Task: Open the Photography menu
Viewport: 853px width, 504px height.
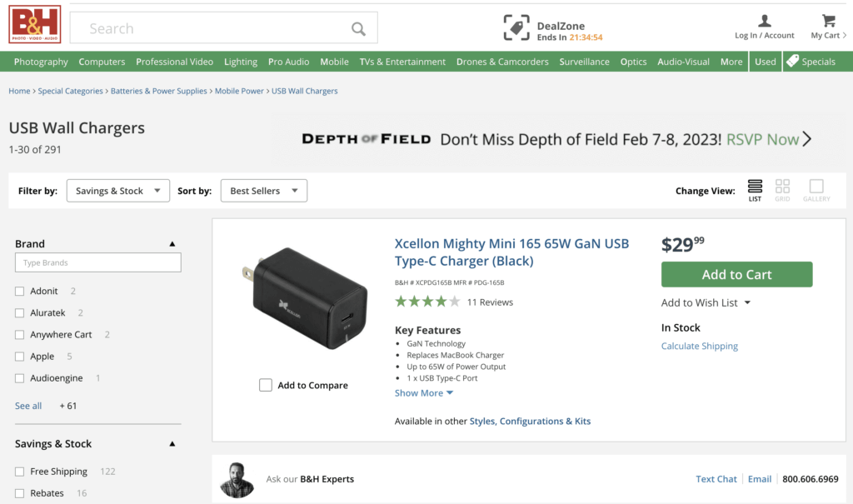Action: tap(41, 62)
